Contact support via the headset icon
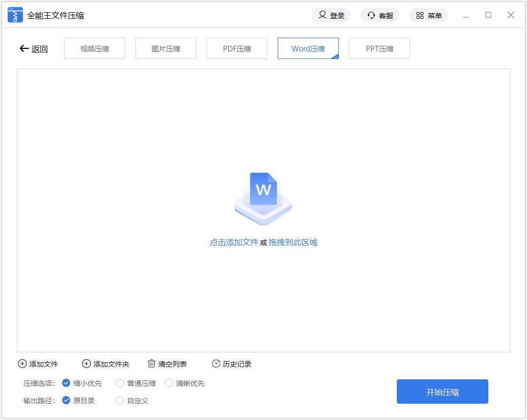This screenshot has height=420, width=527. [371, 15]
